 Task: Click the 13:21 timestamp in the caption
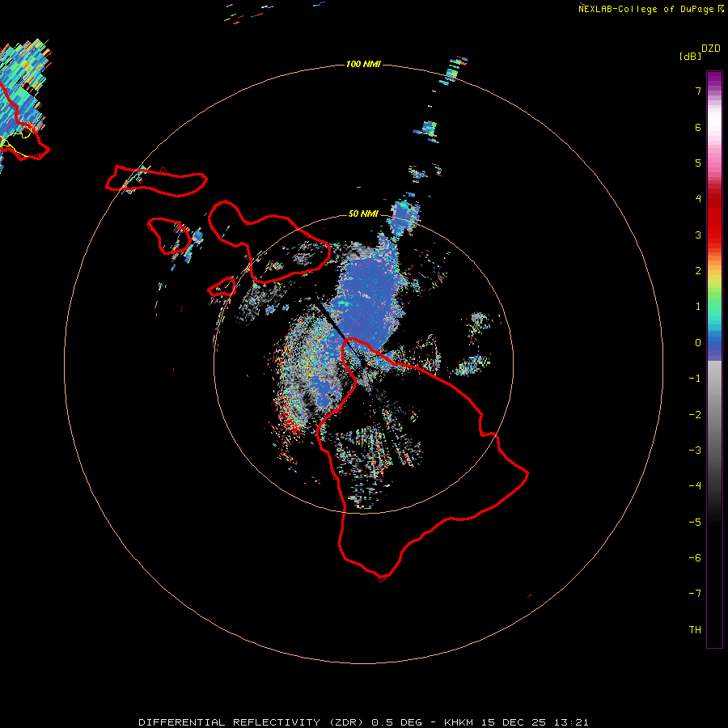point(573,722)
